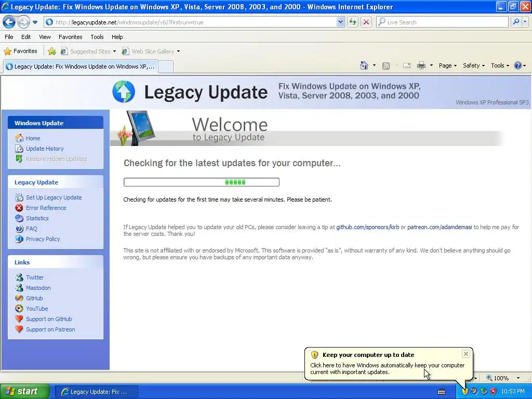This screenshot has width=532, height=399.
Task: Click the GitHub sidebar icon
Action: click(x=19, y=298)
